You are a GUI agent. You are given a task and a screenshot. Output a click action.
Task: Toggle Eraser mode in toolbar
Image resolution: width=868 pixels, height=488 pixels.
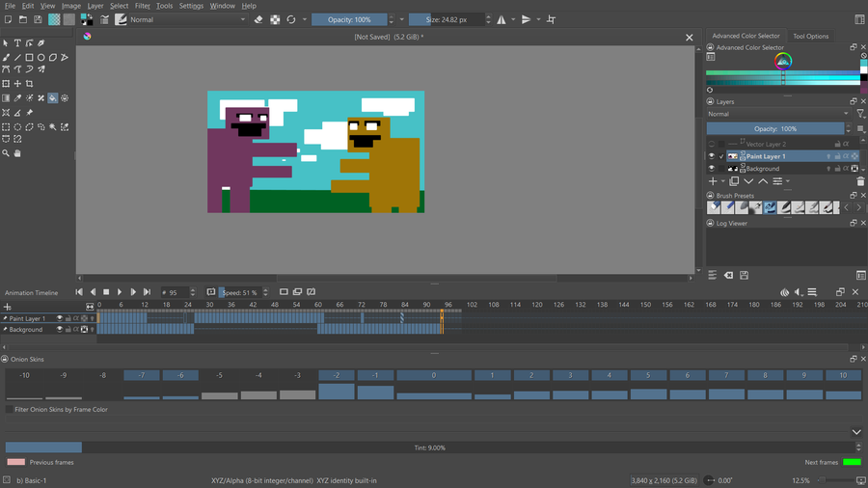[258, 19]
